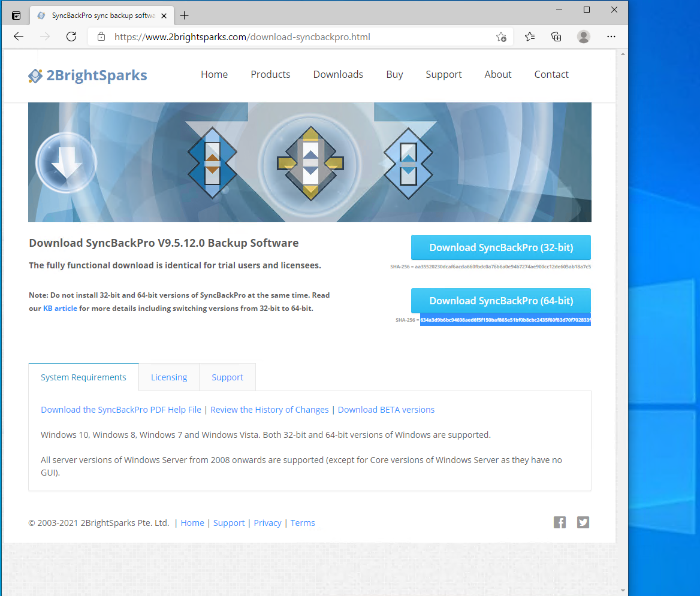The image size is (700, 596).
Task: Reload the page with refresh icon
Action: [71, 37]
